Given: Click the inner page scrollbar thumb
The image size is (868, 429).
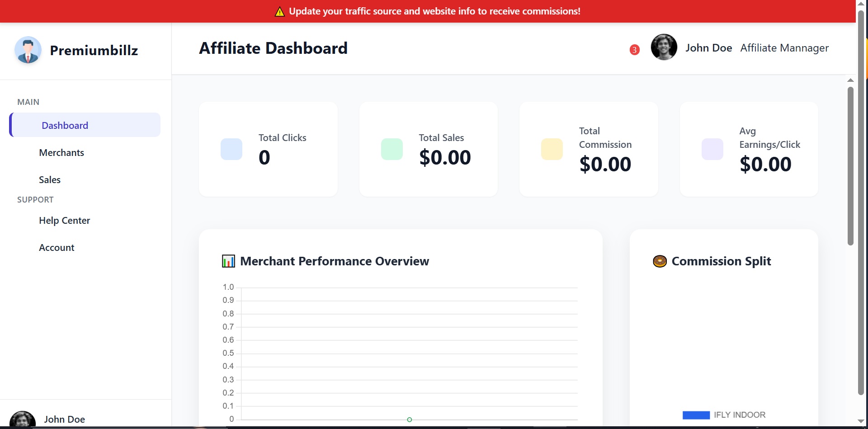Looking at the screenshot, I should tap(850, 166).
